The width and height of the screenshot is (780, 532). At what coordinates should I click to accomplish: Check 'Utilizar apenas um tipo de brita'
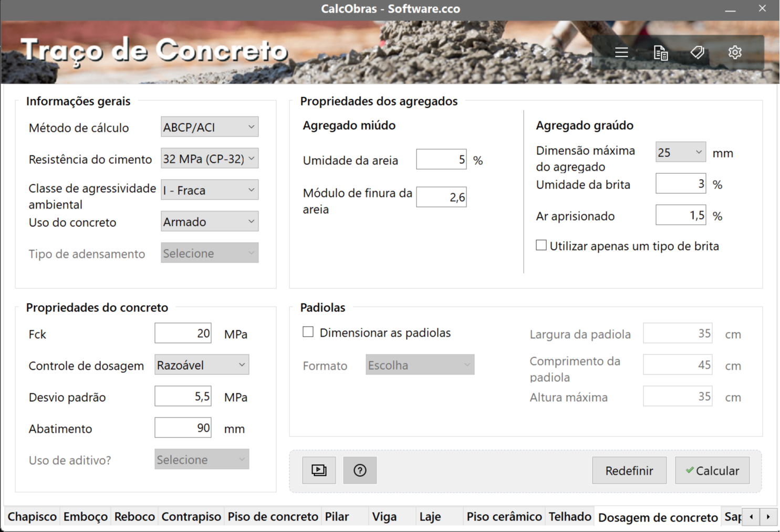[x=541, y=245]
